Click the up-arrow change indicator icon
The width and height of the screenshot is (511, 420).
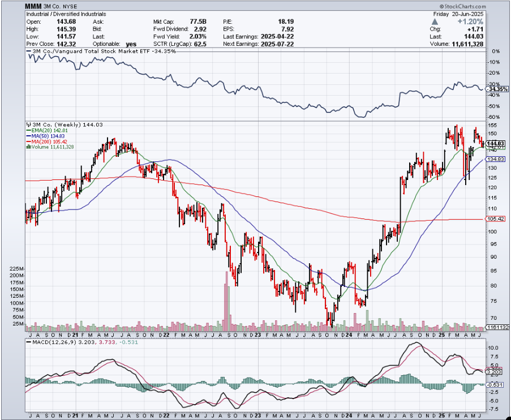click(x=435, y=22)
